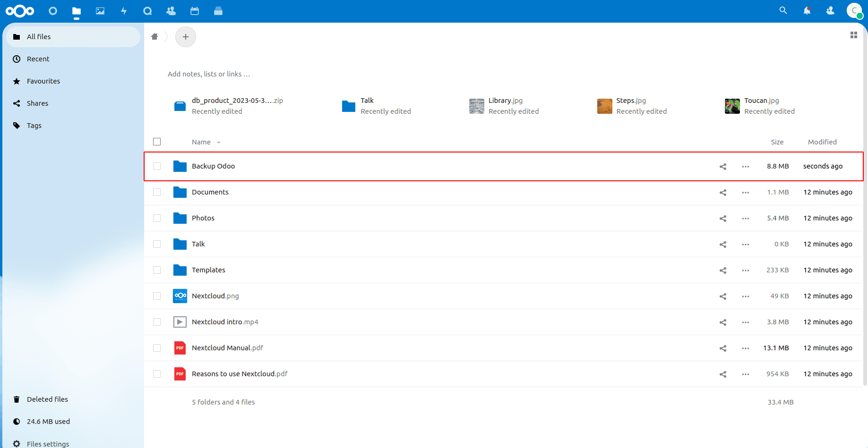The width and height of the screenshot is (868, 448).
Task: Toggle the select-all files checkbox
Action: [x=157, y=142]
